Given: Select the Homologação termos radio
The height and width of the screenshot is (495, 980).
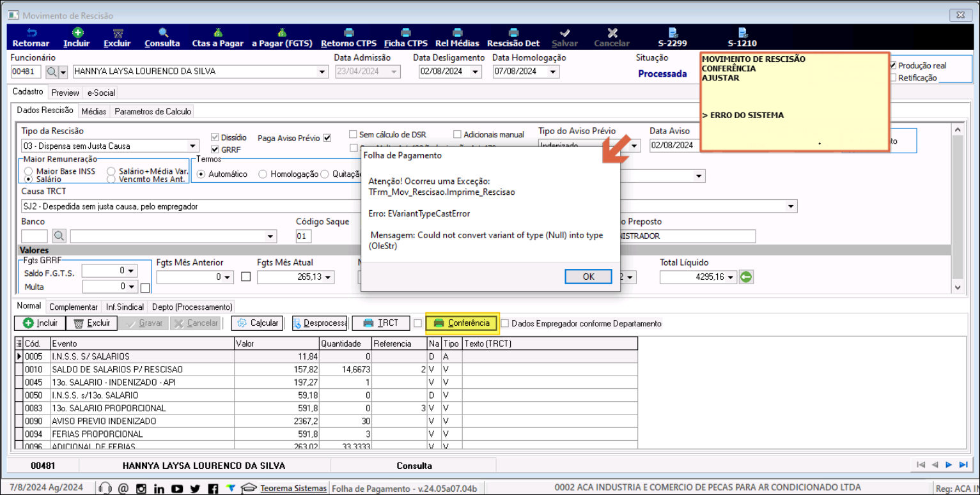Looking at the screenshot, I should click(x=263, y=174).
